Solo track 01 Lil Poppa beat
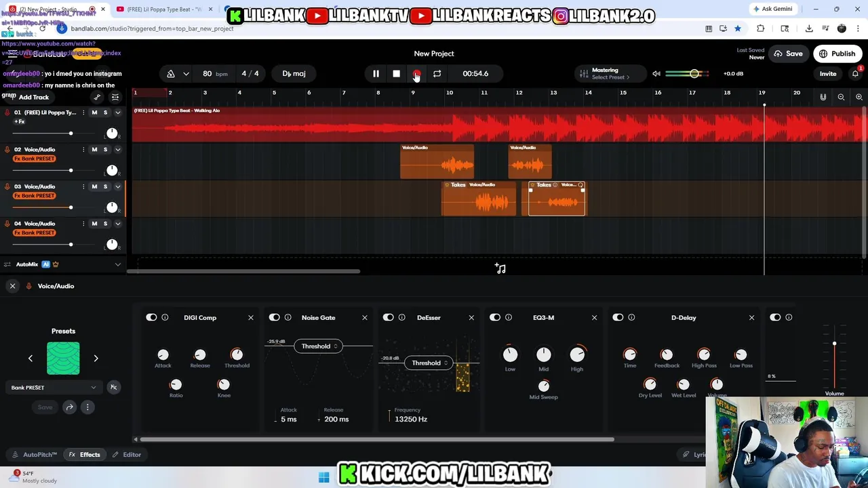This screenshot has width=868, height=488. coord(105,112)
